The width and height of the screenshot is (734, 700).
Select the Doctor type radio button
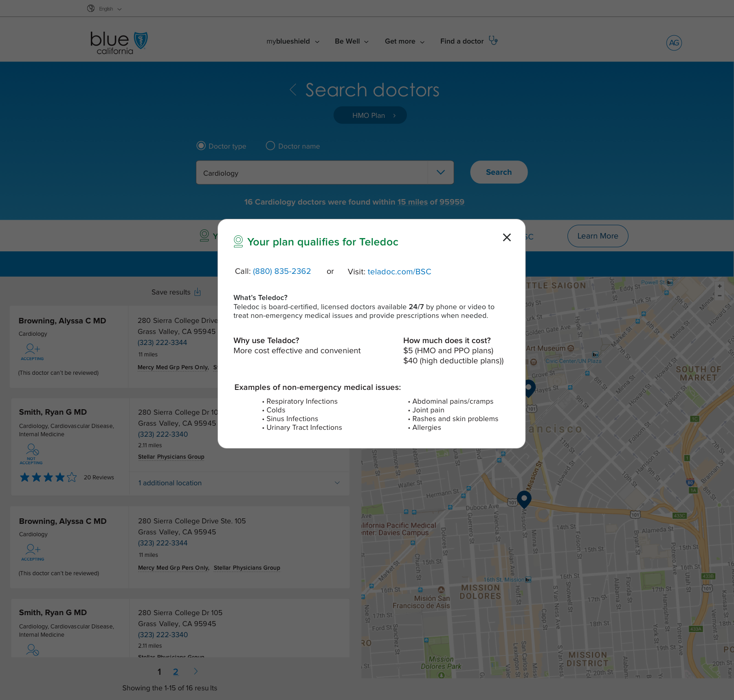201,146
